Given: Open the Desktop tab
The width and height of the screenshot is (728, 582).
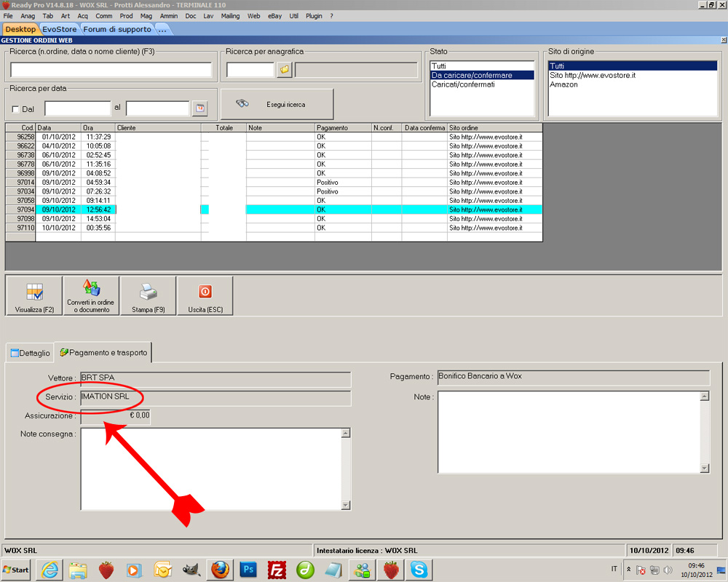Looking at the screenshot, I should pos(20,29).
